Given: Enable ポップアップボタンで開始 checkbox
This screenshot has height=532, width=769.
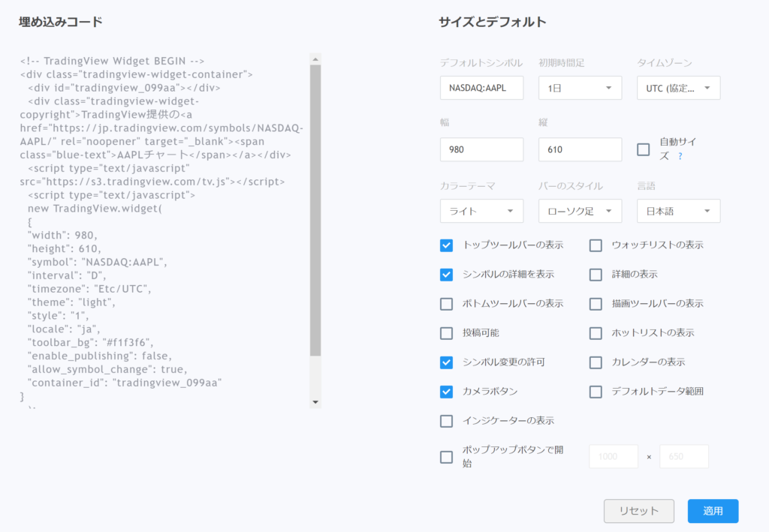Looking at the screenshot, I should (x=447, y=456).
